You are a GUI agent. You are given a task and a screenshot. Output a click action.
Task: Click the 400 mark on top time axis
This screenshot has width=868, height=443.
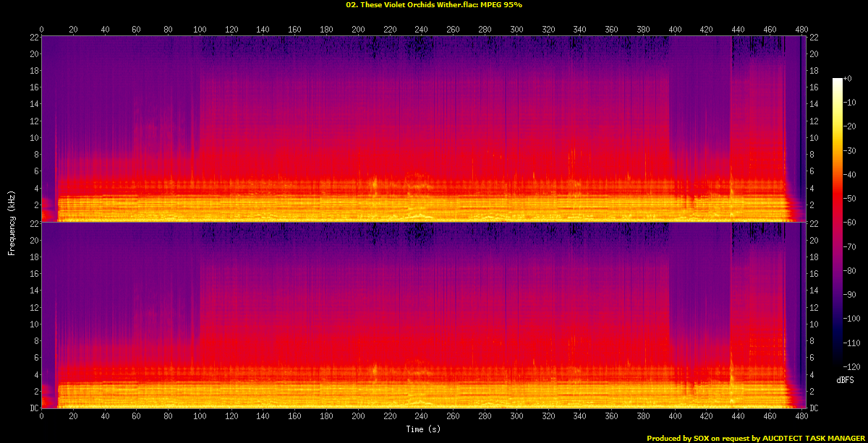(675, 30)
